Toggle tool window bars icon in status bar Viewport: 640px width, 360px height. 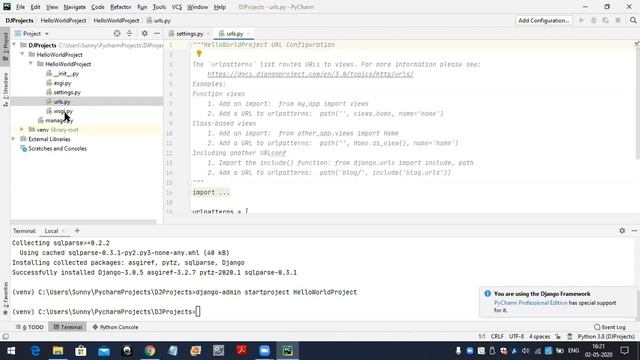tap(5, 337)
